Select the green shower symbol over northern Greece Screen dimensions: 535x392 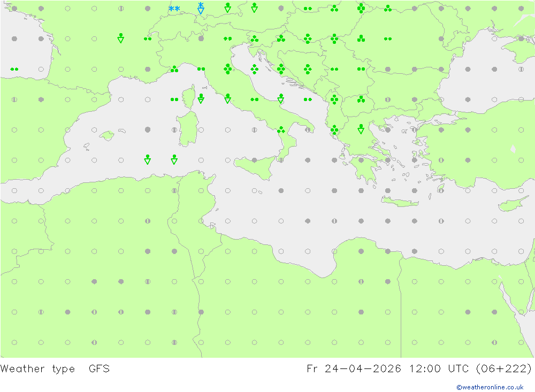click(361, 129)
